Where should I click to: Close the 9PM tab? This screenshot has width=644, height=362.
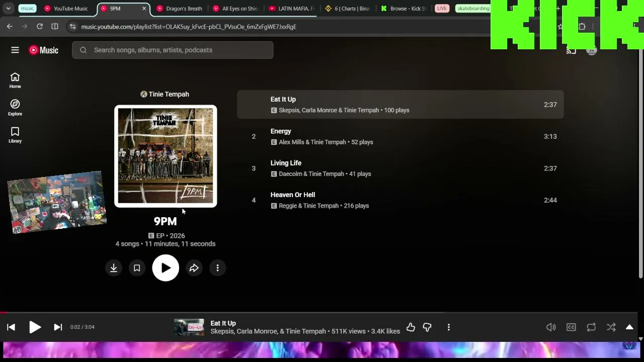(x=144, y=9)
